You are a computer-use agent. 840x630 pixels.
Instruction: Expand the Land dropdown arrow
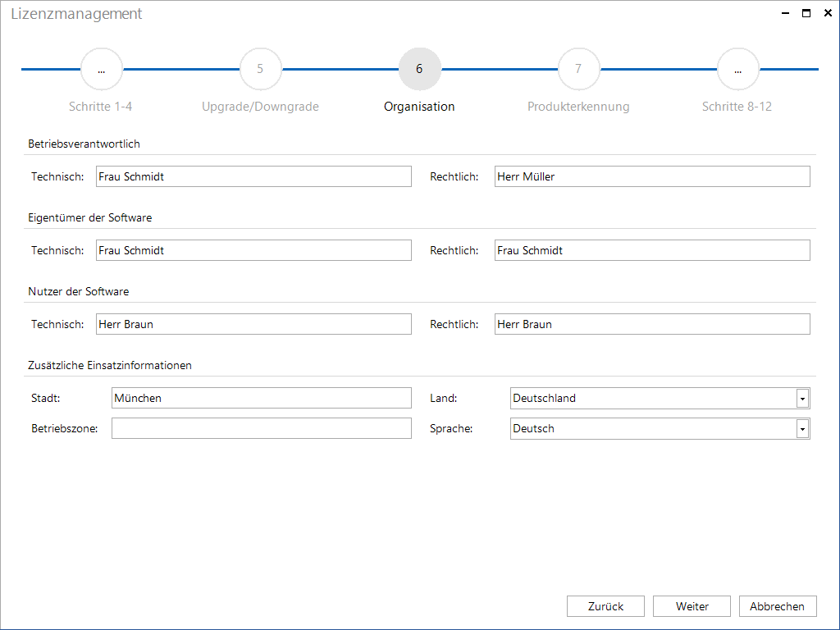tap(802, 399)
